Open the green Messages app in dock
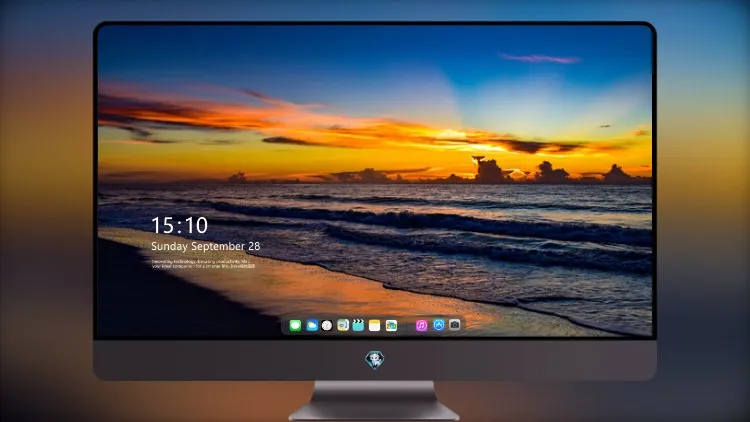750x422 pixels. click(295, 325)
